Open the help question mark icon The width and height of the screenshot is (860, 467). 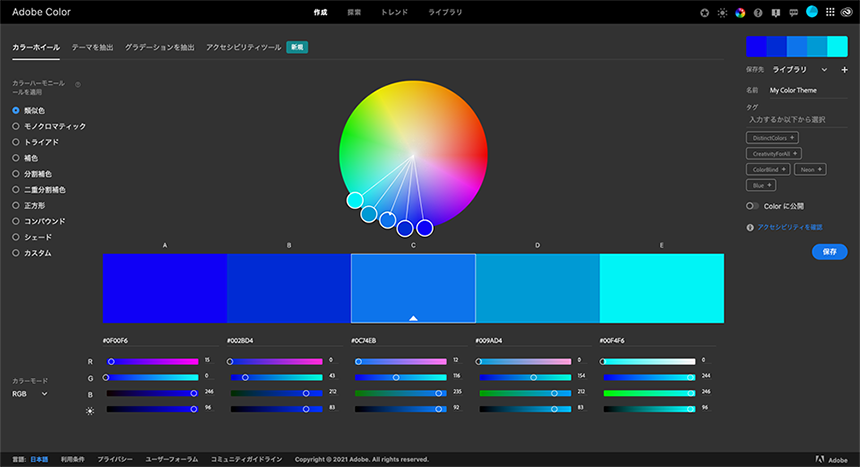[758, 13]
